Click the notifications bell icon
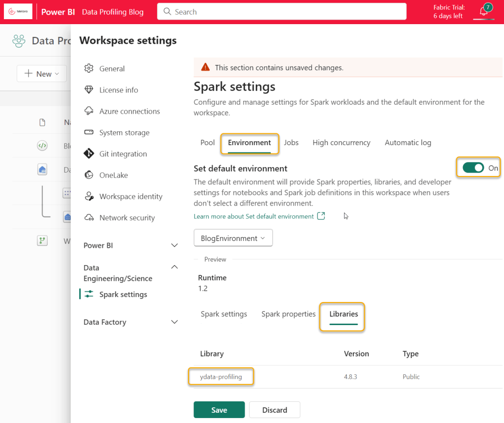Screen dimensions: 504x423 [483, 11]
